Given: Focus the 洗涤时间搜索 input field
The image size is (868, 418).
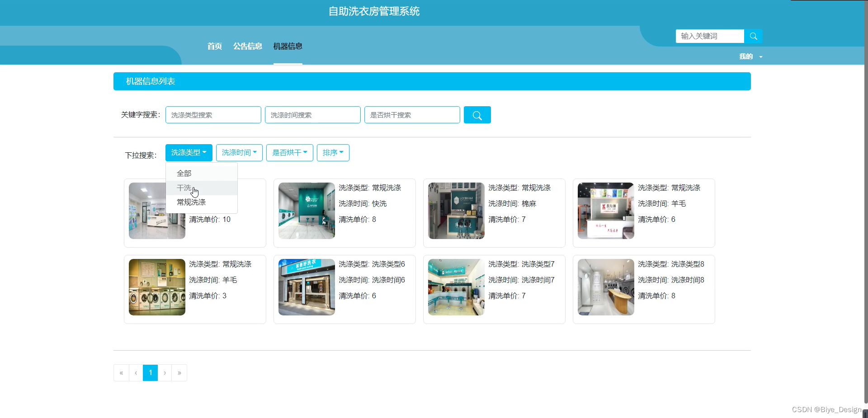Looking at the screenshot, I should (313, 115).
